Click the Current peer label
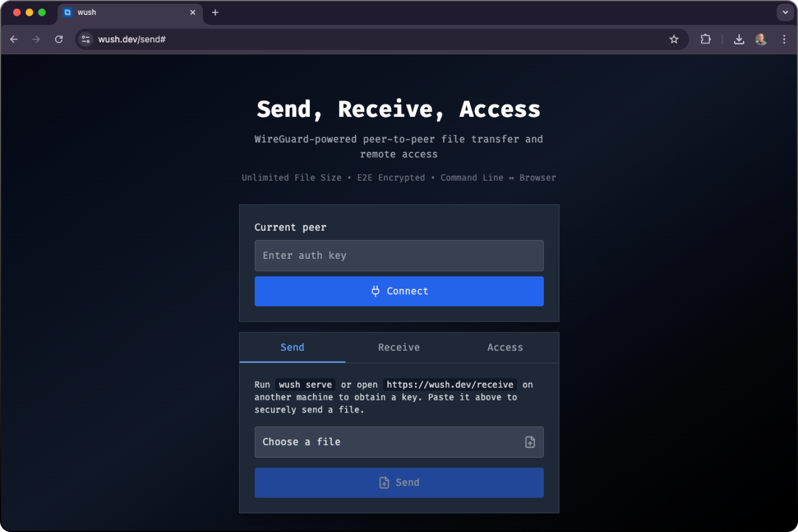This screenshot has height=532, width=798. (x=290, y=227)
